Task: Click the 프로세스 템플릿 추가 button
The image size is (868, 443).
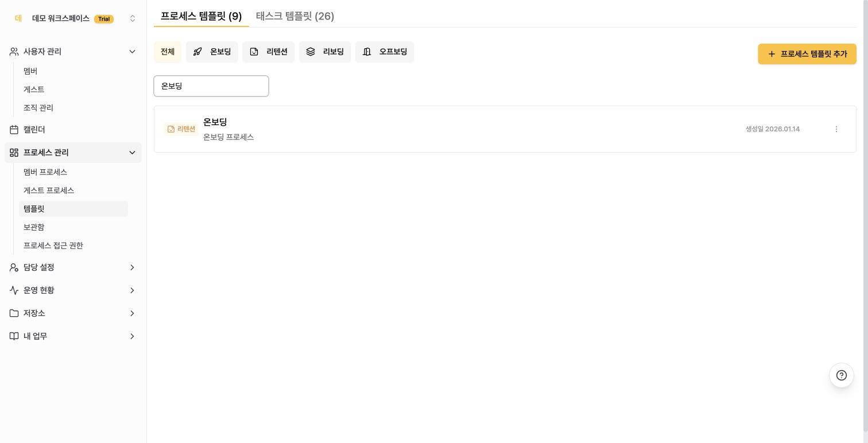Action: click(807, 54)
